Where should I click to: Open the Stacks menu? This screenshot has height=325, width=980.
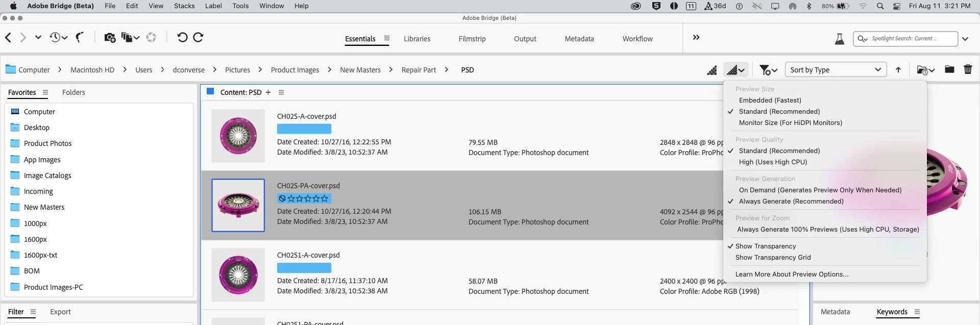184,6
